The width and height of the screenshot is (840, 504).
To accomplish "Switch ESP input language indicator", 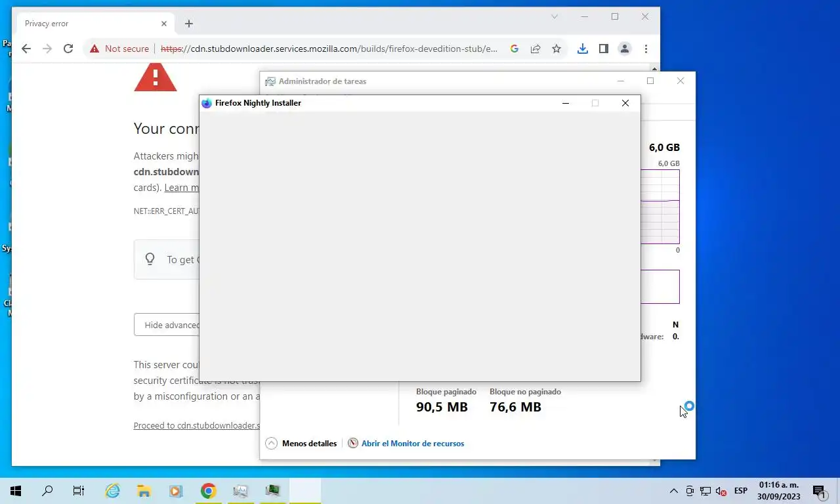I will (740, 491).
